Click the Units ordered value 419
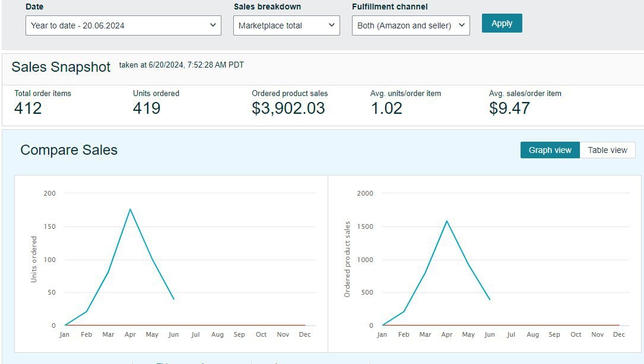Viewport: 644px width, 364px height. pos(147,108)
